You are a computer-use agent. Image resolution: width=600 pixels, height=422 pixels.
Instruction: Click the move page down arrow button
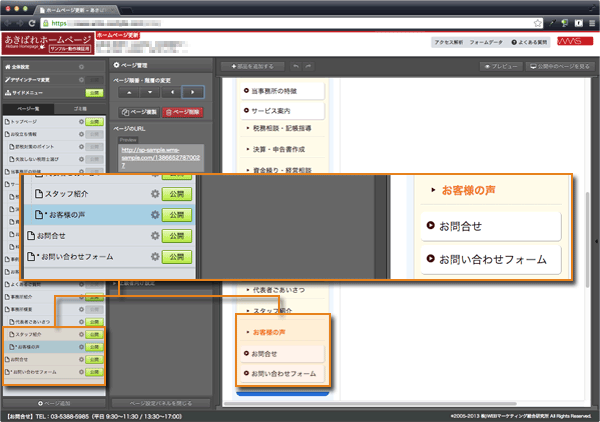150,92
